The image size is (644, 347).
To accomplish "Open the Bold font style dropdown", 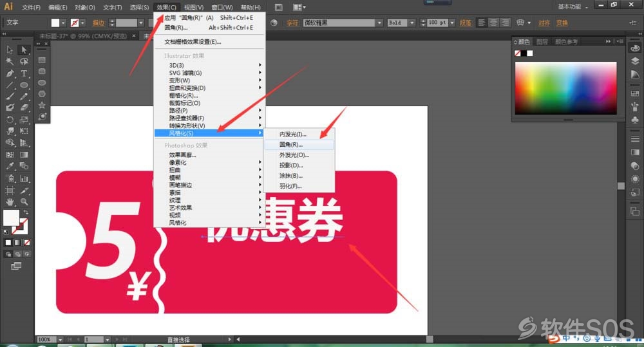I will click(412, 23).
